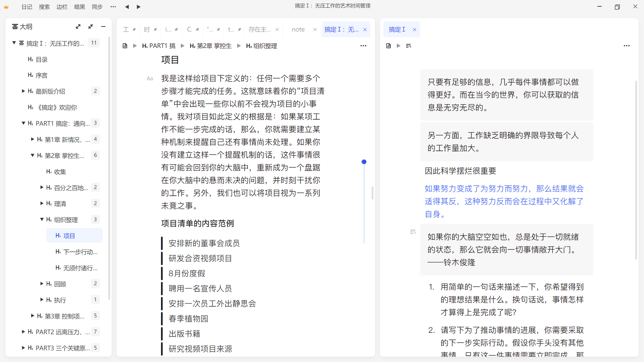Expand 第1章 新情况 outline node
The height and width of the screenshot is (362, 644).
point(33,139)
